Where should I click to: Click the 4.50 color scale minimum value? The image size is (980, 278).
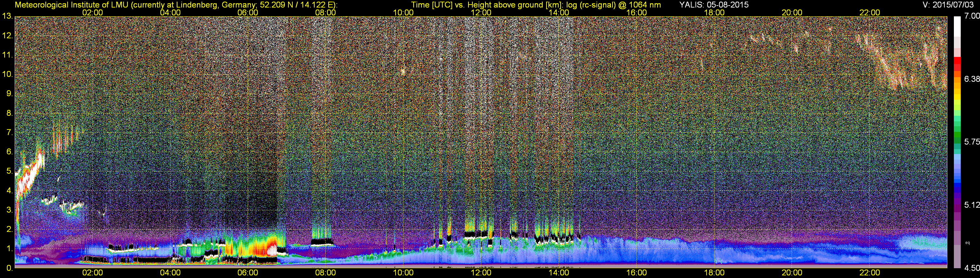[x=972, y=268]
